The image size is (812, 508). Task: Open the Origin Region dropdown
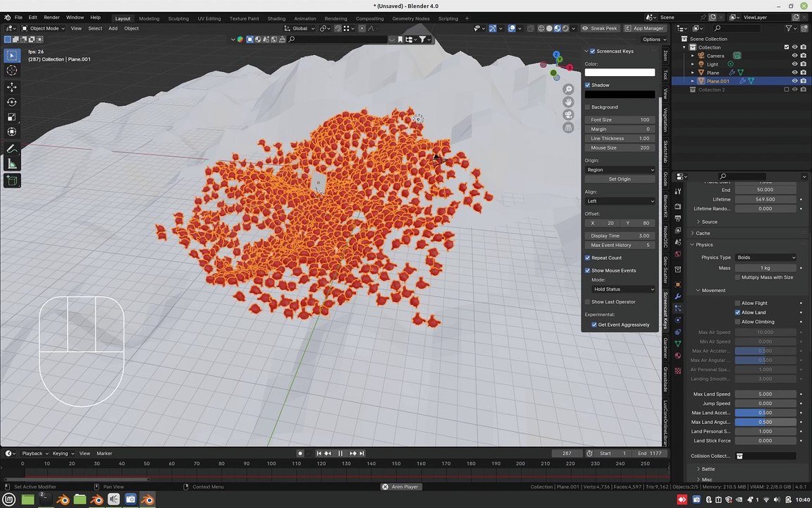pyautogui.click(x=620, y=170)
